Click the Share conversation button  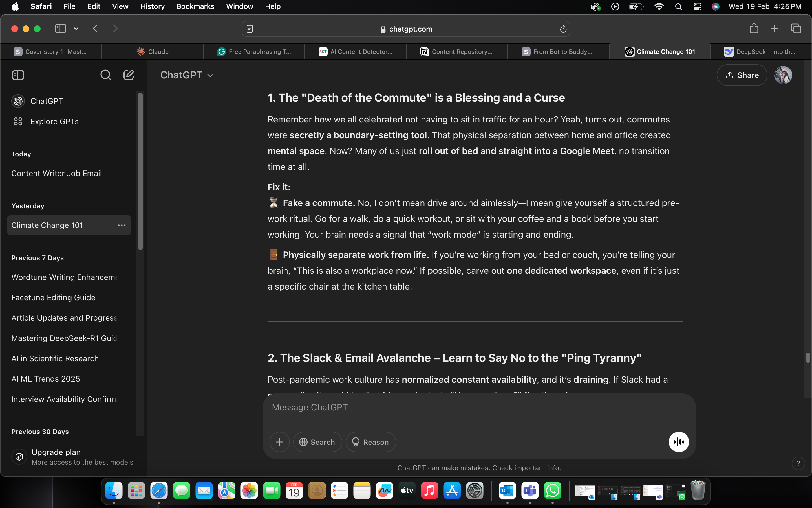(742, 75)
